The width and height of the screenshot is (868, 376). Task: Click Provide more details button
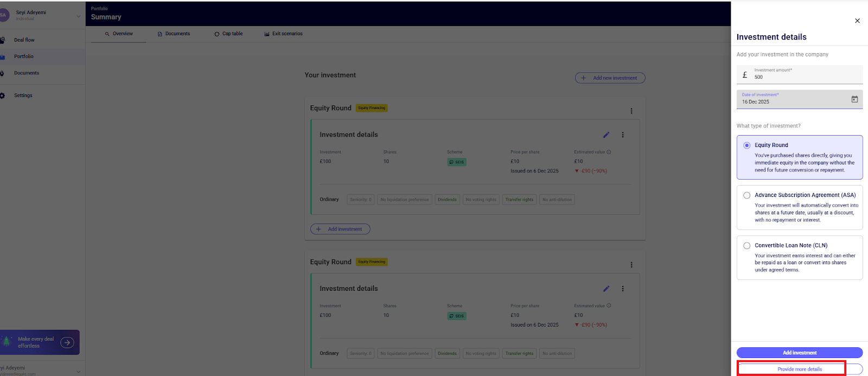[x=799, y=369]
